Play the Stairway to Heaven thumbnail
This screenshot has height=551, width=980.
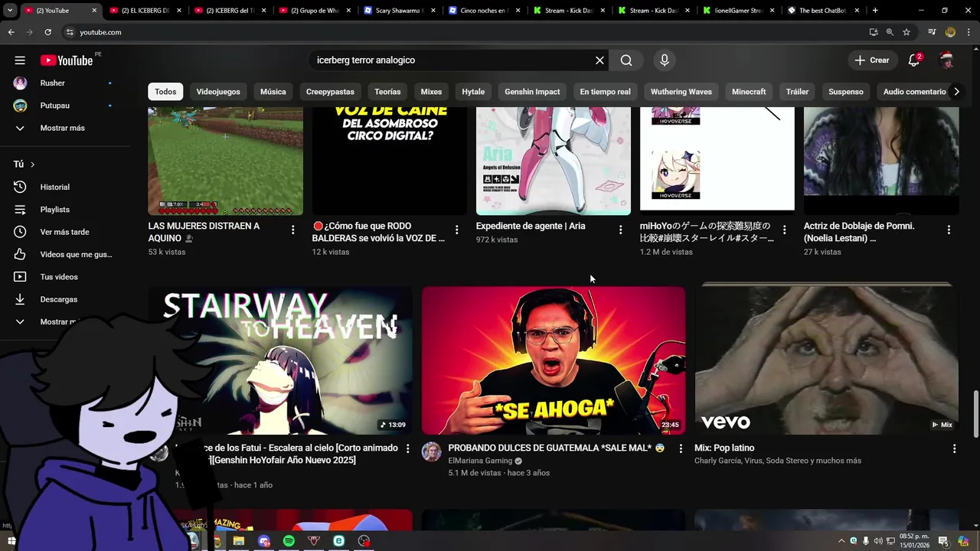[280, 360]
